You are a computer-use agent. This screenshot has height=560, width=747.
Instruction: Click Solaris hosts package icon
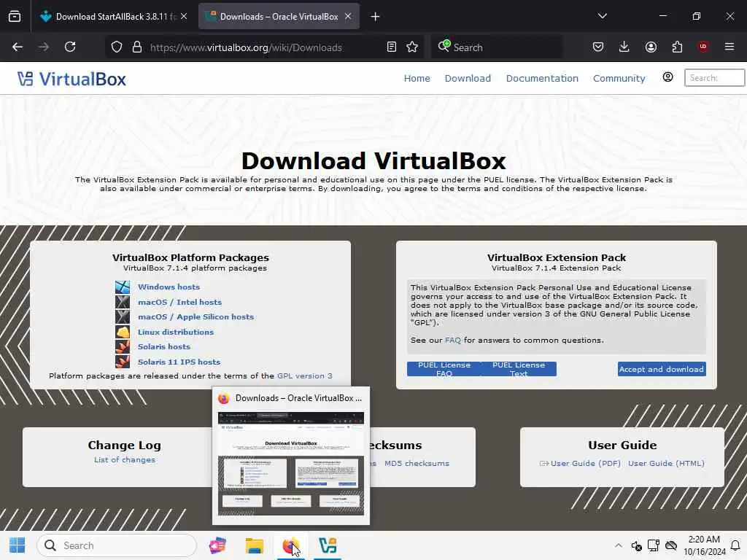click(x=123, y=346)
